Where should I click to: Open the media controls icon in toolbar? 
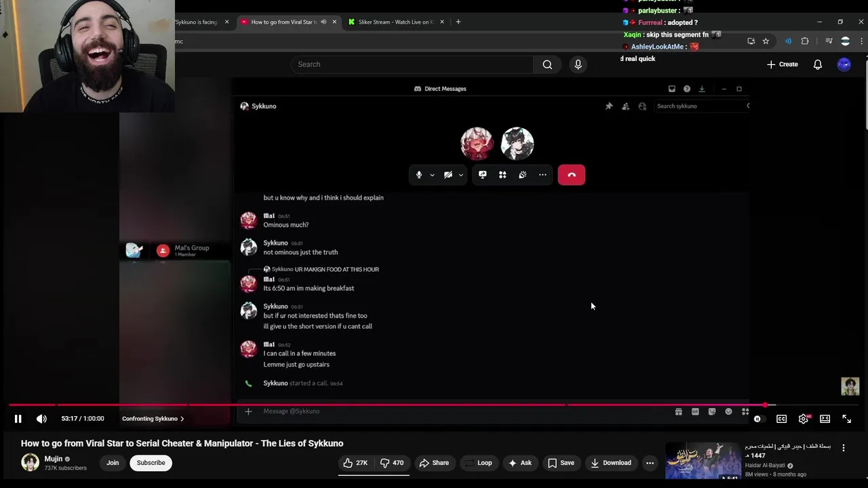coord(829,41)
